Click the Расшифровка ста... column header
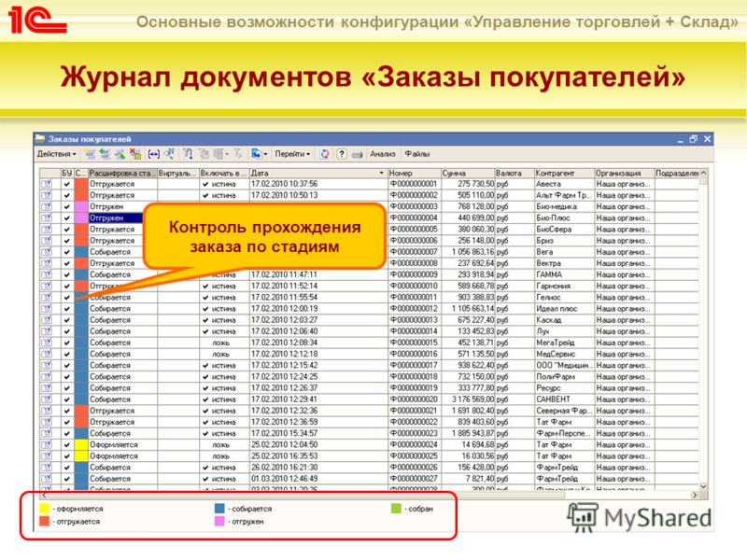 coord(122,173)
